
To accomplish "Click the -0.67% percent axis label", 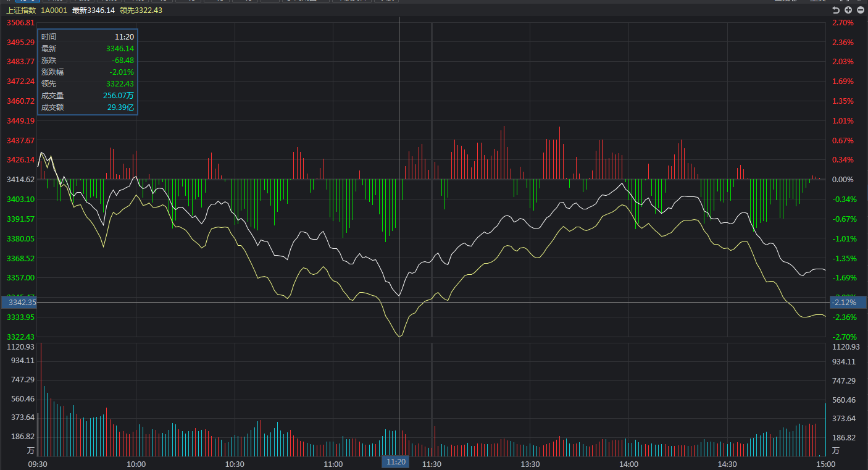I will tap(844, 219).
